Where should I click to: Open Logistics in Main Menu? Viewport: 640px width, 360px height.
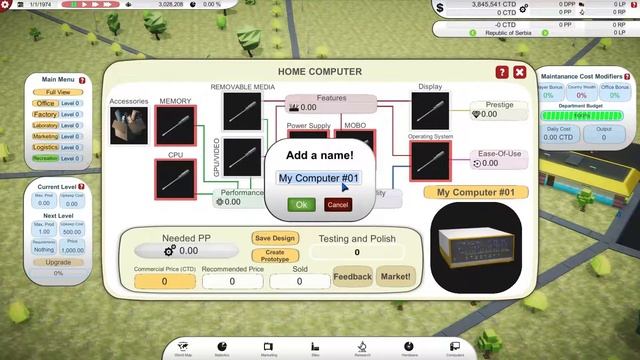click(45, 147)
